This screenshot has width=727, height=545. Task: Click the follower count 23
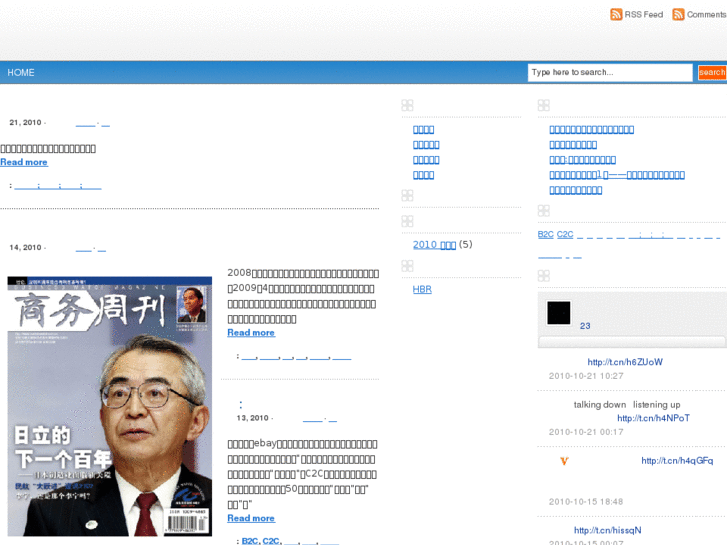(585, 326)
